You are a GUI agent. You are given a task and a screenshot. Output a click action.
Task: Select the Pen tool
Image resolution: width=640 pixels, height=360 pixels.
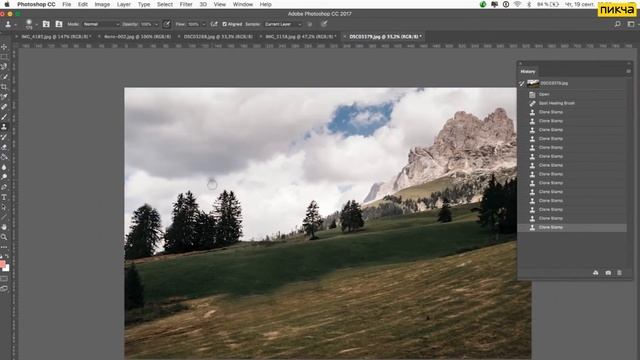[4, 187]
